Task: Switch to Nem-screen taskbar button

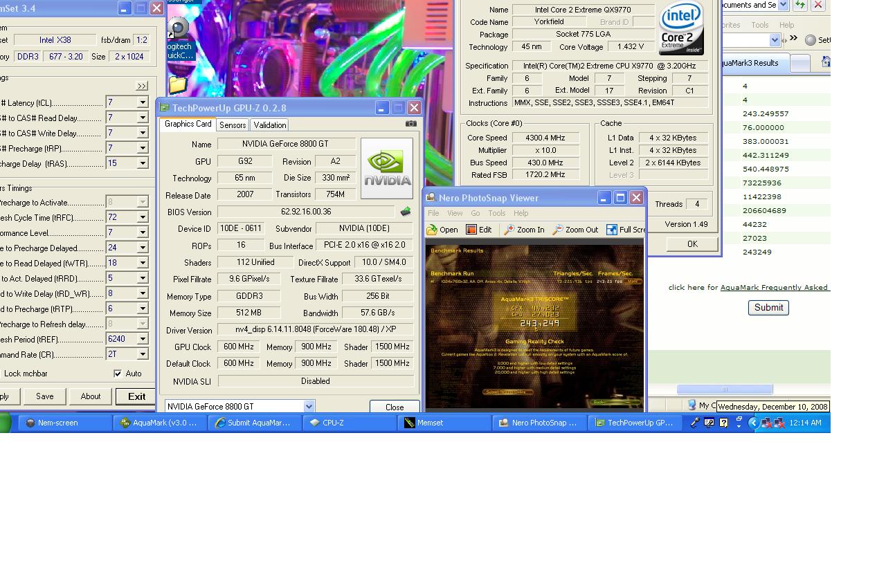Action: pyautogui.click(x=65, y=423)
